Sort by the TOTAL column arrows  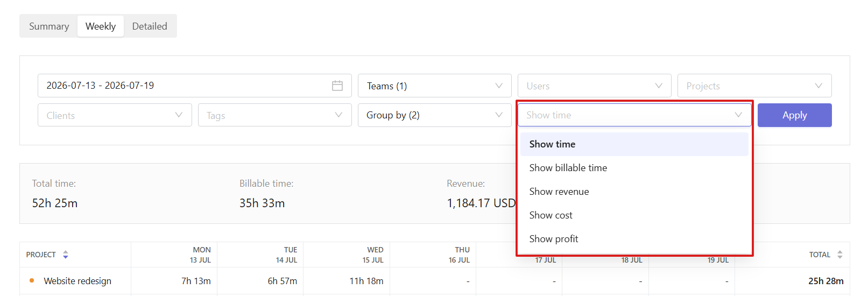[839, 255]
